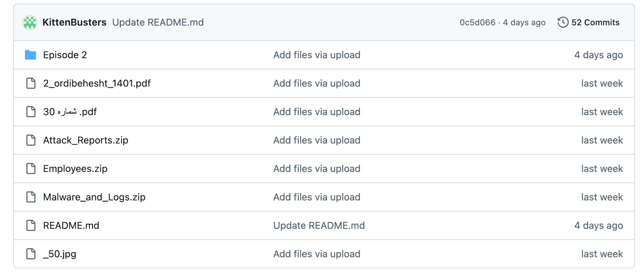The width and height of the screenshot is (644, 276).
Task: Click the KittenBusters repository name
Action: 75,23
